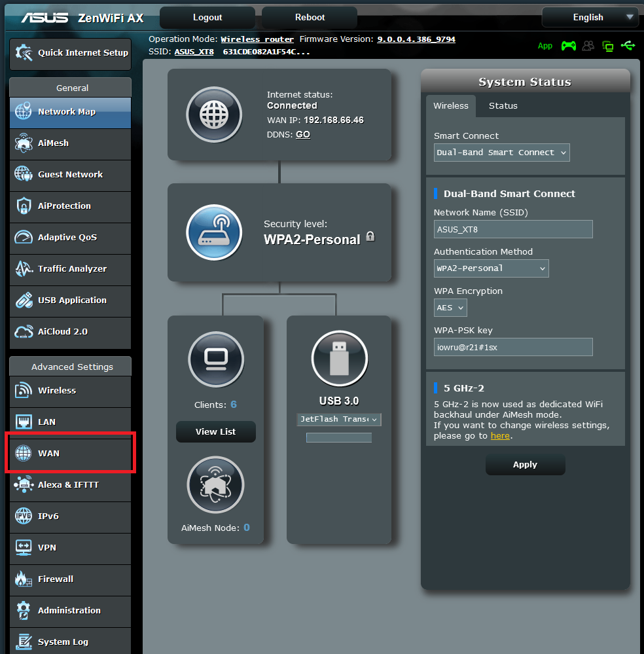Click the Internet status globe icon

tap(215, 115)
